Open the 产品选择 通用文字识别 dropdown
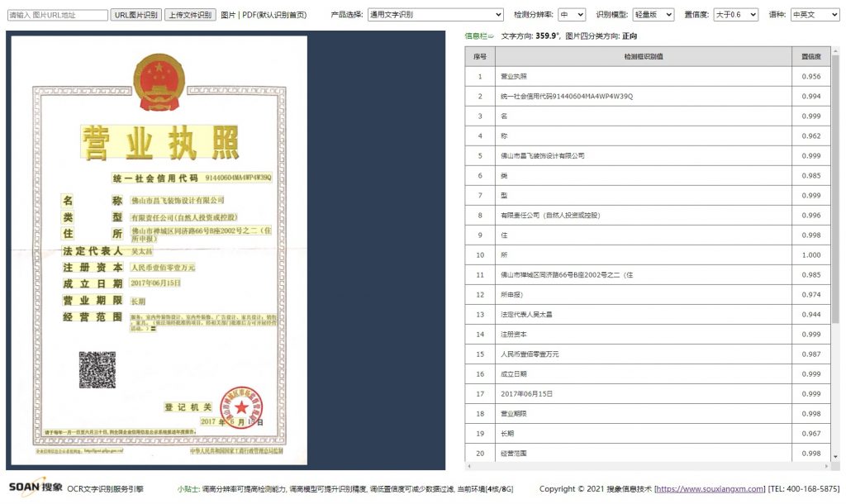 (x=435, y=15)
